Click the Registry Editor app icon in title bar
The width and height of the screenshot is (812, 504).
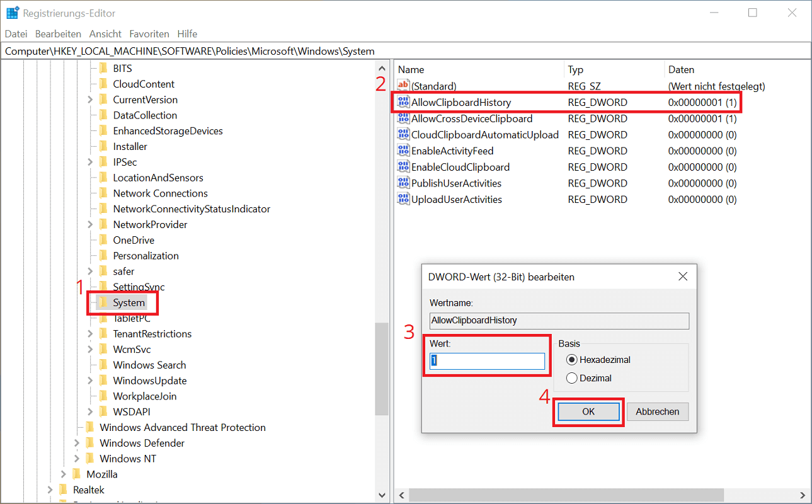[x=12, y=13]
